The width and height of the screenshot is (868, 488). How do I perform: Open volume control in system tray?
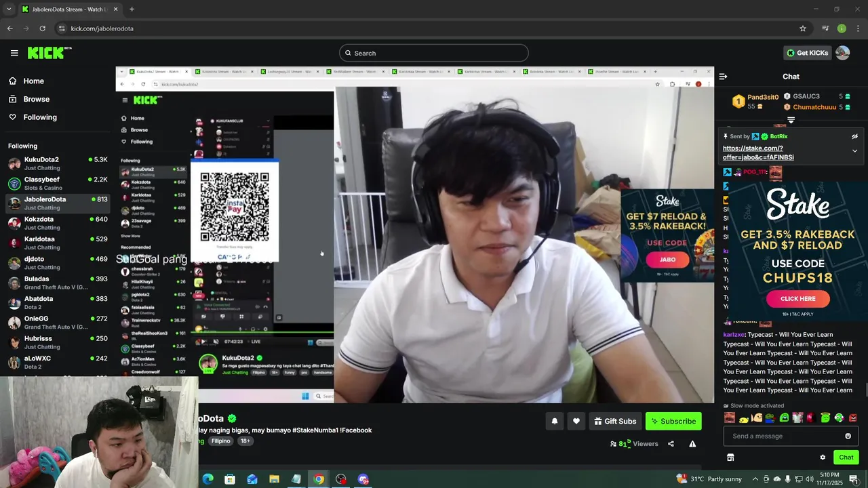[809, 479]
